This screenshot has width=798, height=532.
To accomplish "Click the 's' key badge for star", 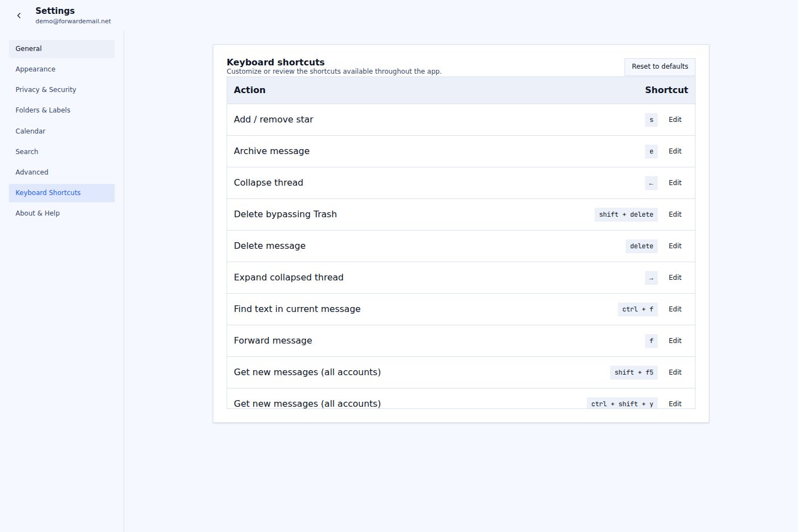I will pos(651,120).
